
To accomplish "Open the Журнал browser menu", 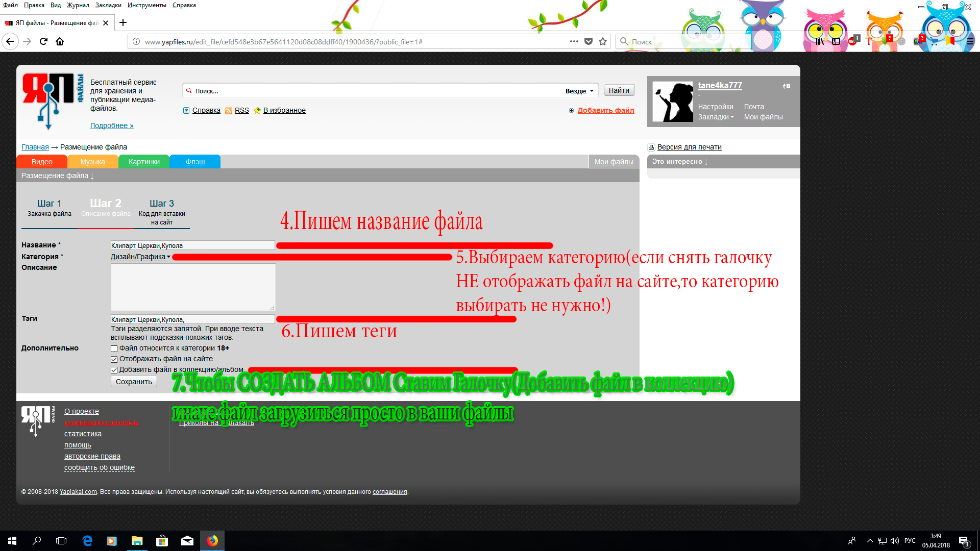I will click(78, 5).
